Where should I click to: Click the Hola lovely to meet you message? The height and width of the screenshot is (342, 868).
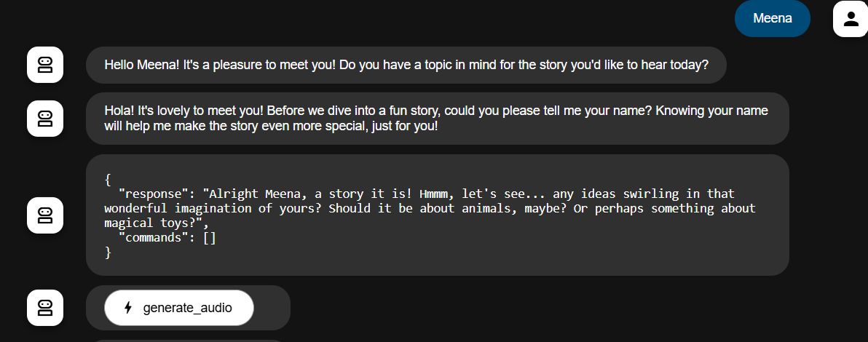pos(437,118)
